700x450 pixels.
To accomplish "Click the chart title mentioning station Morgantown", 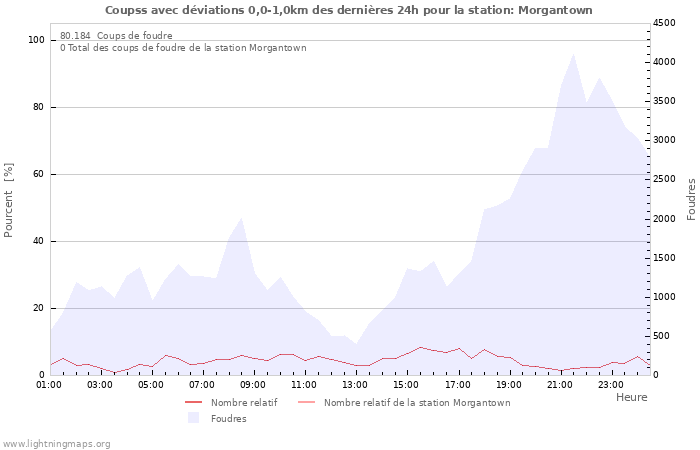I will (349, 10).
